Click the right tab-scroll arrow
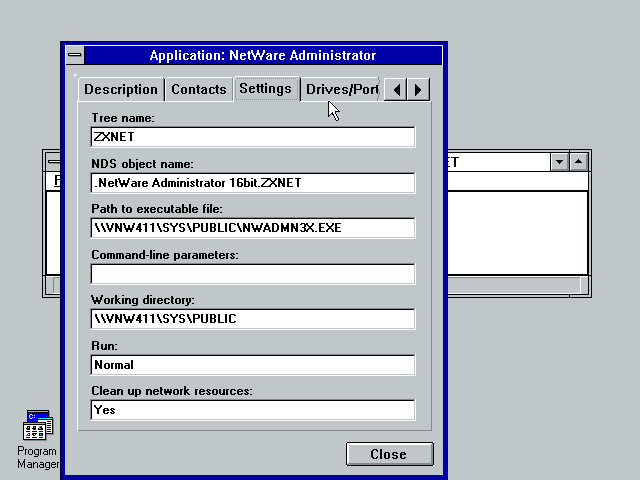Screen dimensions: 640x480 coord(418,89)
